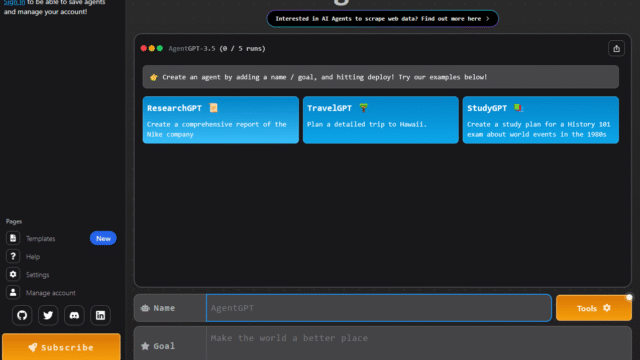Click the Help question mark icon
Screen dimensions: 640x360
click(13, 256)
